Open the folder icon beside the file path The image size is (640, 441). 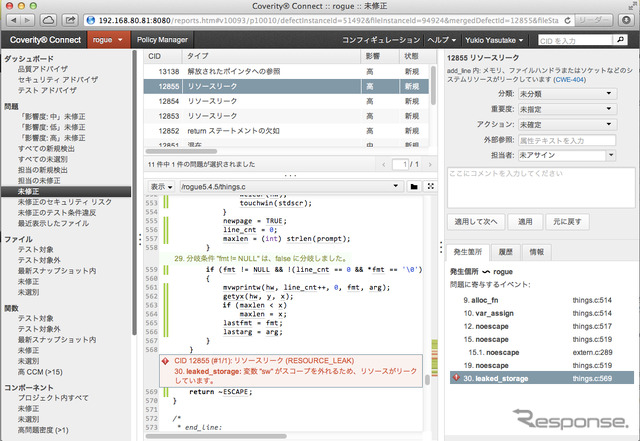click(x=414, y=187)
